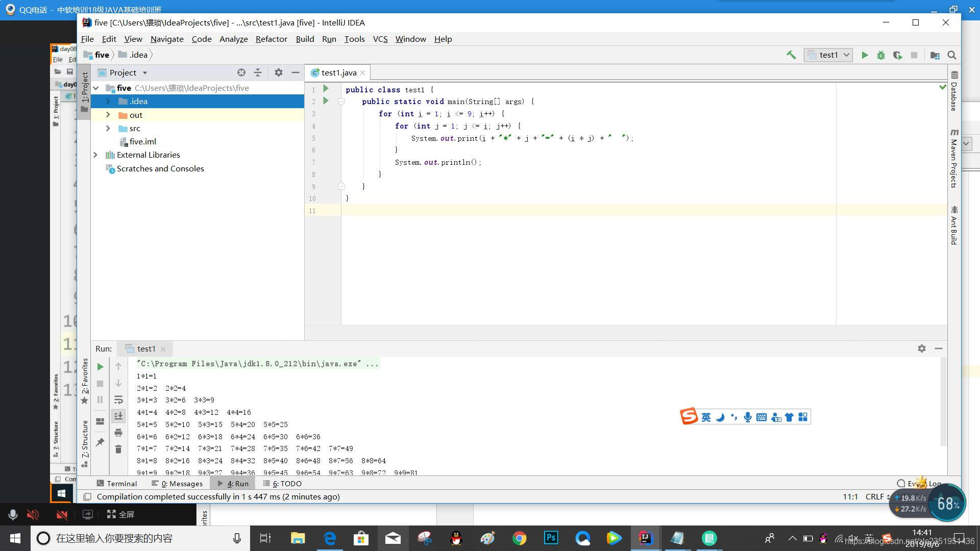Image resolution: width=980 pixels, height=551 pixels.
Task: Toggle the Z: Structure side tab
Action: pyautogui.click(x=84, y=443)
